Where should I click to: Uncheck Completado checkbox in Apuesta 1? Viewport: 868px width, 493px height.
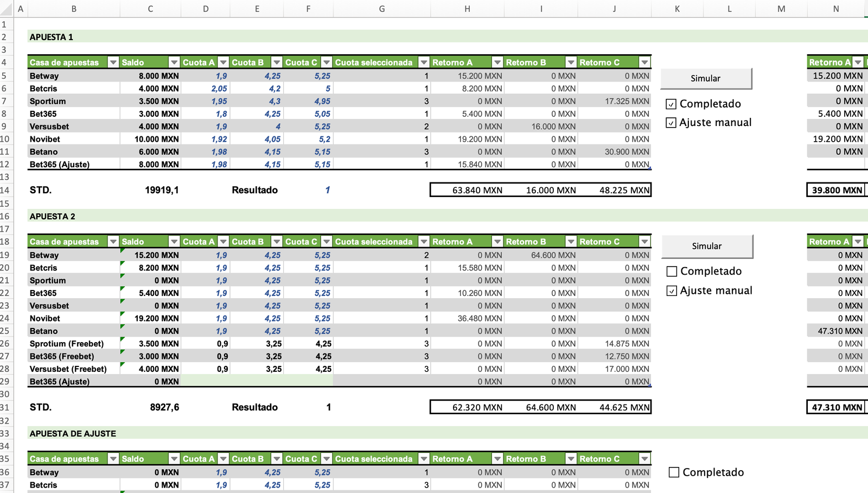coord(671,104)
